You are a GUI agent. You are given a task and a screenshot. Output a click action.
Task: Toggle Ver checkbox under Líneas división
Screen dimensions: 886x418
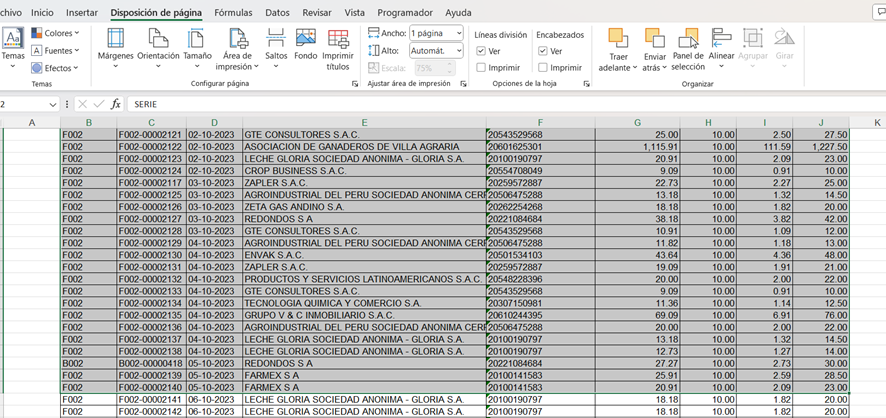[x=482, y=51]
